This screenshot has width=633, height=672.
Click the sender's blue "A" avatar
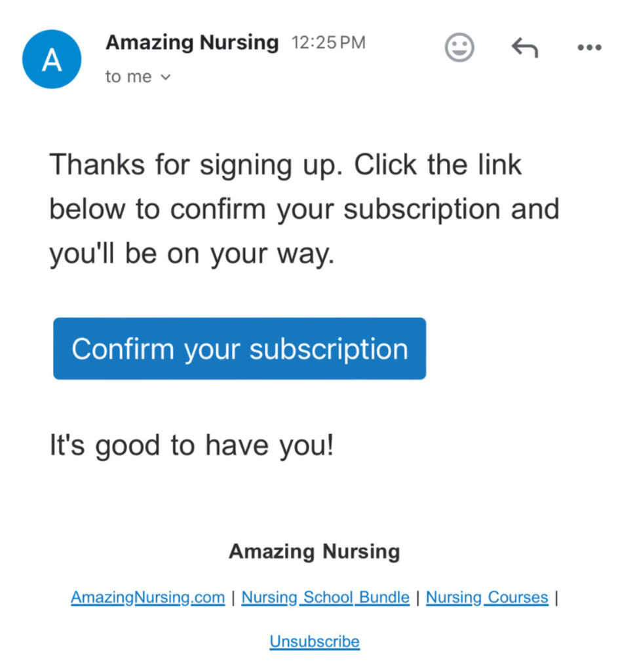[x=52, y=59]
